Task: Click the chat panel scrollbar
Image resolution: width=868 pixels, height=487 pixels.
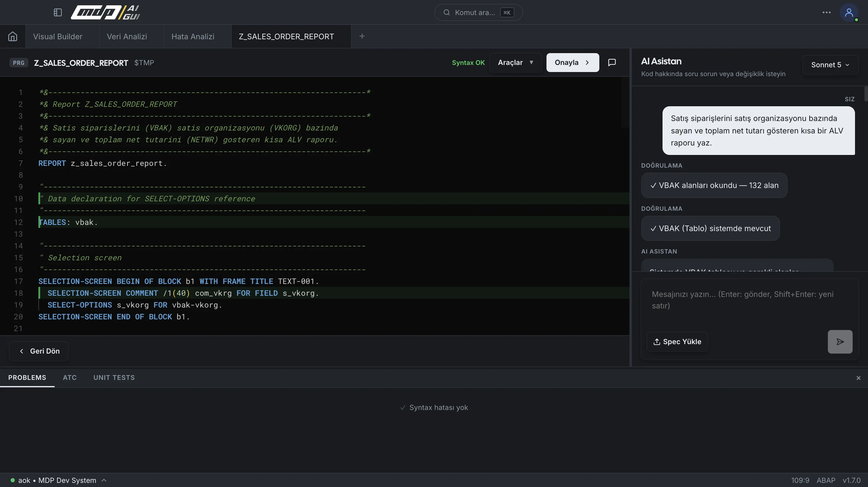Action: [x=866, y=94]
